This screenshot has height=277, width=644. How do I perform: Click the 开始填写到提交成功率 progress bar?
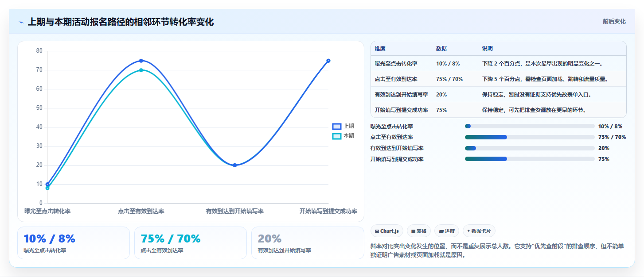tap(530, 159)
